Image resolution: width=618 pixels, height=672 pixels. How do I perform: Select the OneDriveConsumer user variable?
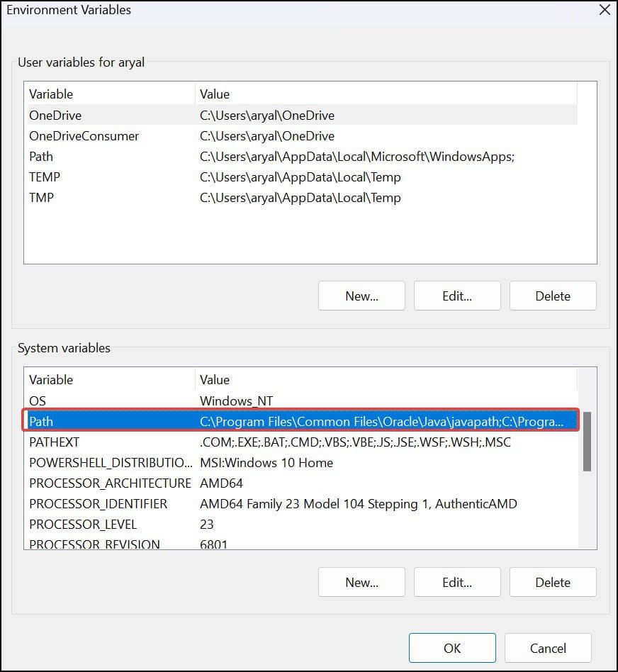[x=106, y=135]
